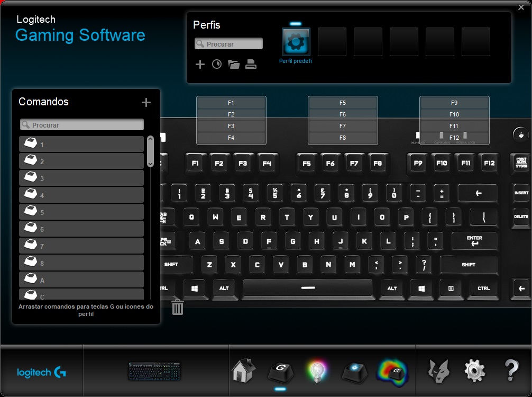The image size is (532, 397).
Task: Select command 6 in the list
Action: tap(81, 229)
